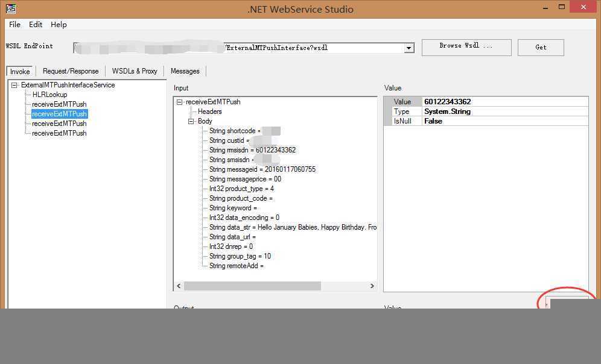This screenshot has height=364, width=601.
Task: Select the receiveExtMTPush input root node
Action: 213,102
